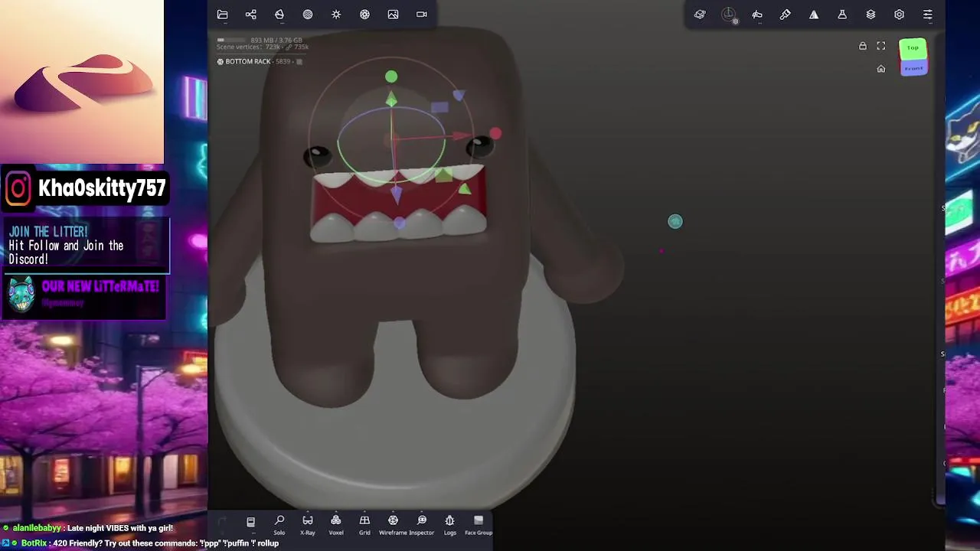Image resolution: width=980 pixels, height=551 pixels.
Task: Open the Painting brush menu
Action: [786, 15]
